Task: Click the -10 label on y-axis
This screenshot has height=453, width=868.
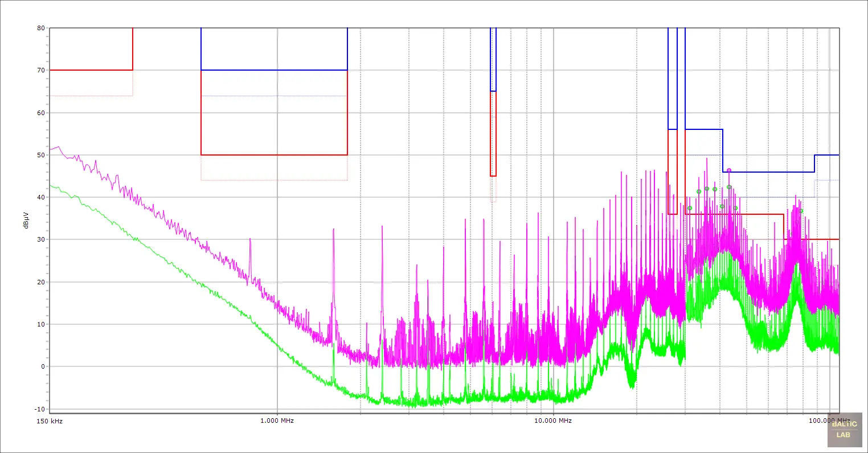Action: [x=39, y=409]
